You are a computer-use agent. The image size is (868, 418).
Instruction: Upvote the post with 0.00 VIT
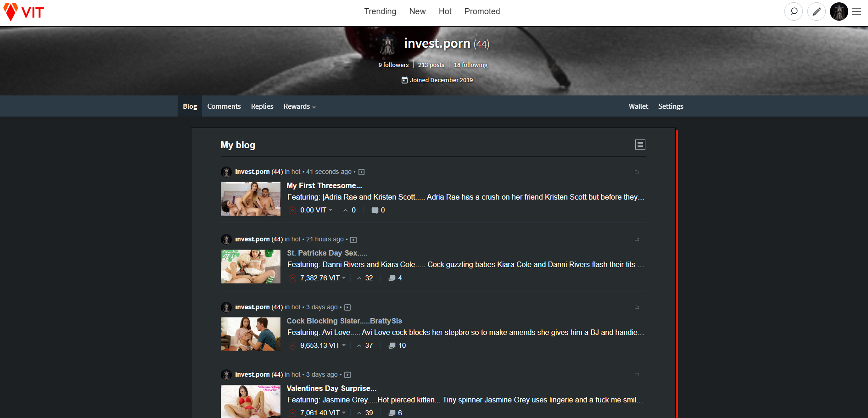292,210
